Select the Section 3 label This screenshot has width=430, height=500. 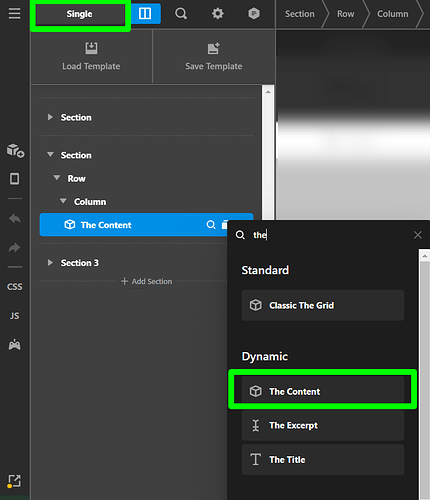[80, 263]
